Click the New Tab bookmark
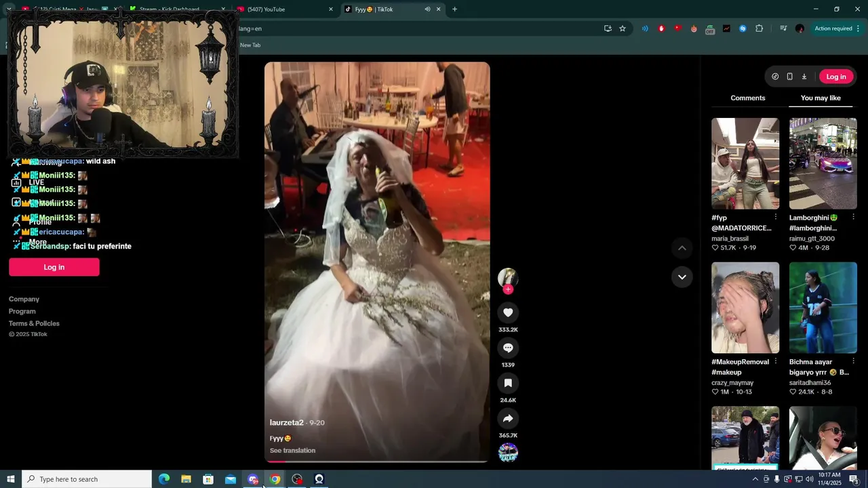 point(250,45)
